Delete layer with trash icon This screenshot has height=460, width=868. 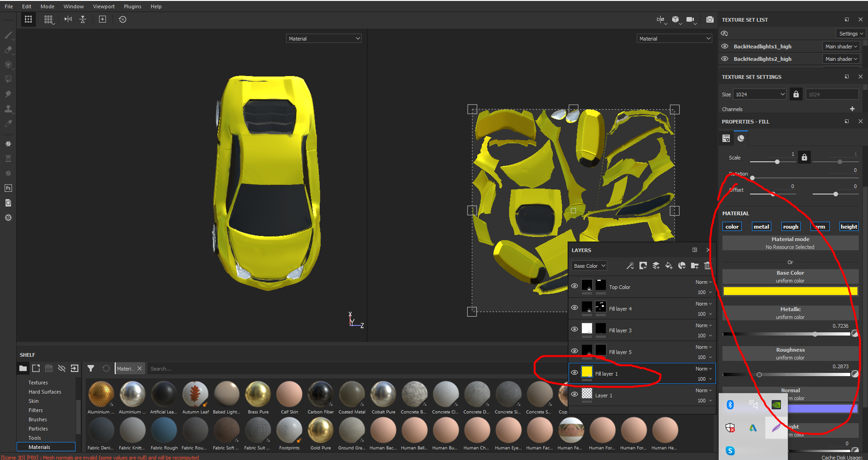(707, 265)
